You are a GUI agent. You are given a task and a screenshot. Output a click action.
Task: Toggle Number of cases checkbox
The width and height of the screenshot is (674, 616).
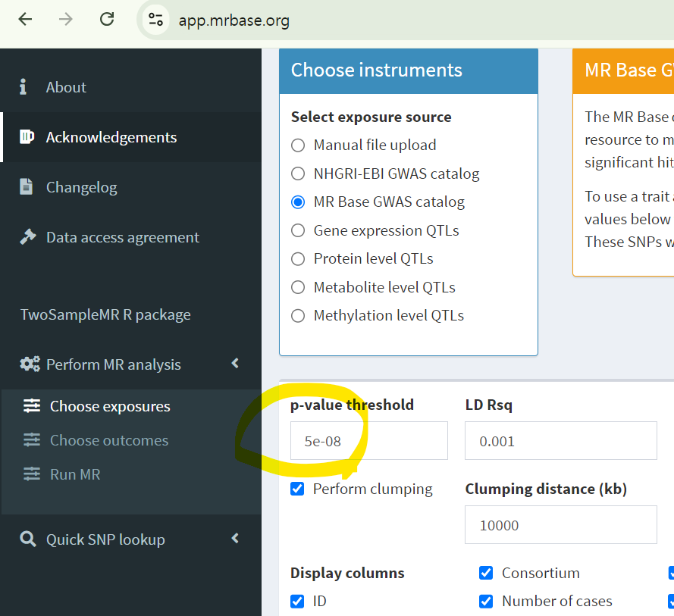(486, 602)
